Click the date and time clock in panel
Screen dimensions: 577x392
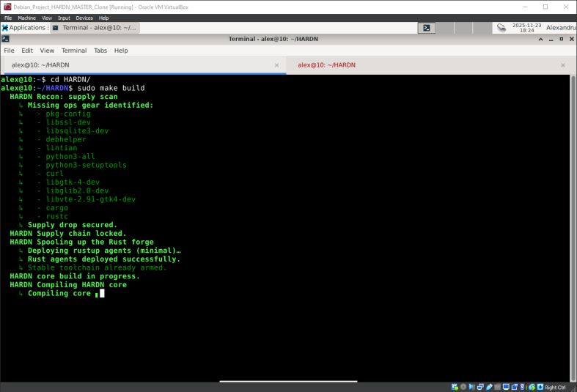pos(526,28)
